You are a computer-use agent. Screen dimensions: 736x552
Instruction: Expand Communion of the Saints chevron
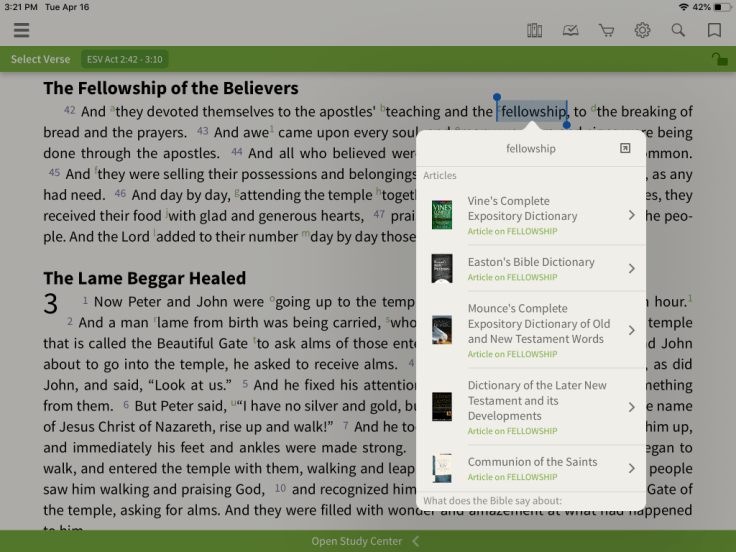tap(631, 468)
